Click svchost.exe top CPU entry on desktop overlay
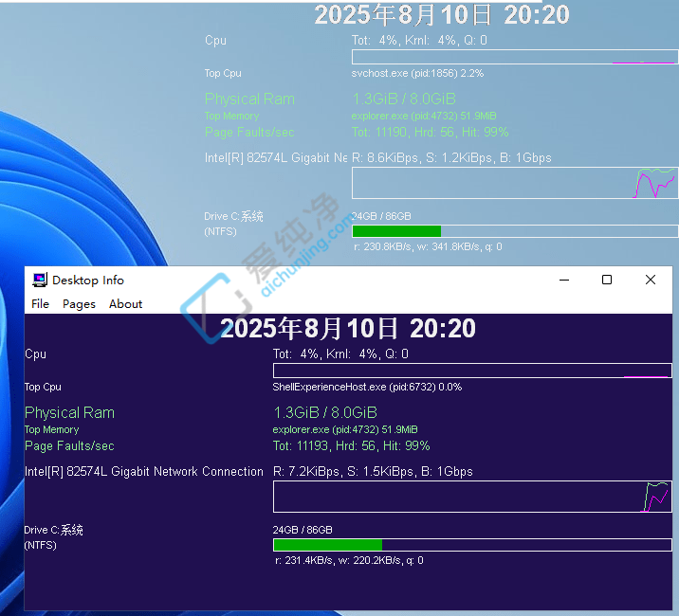This screenshot has height=616, width=679. (x=417, y=74)
